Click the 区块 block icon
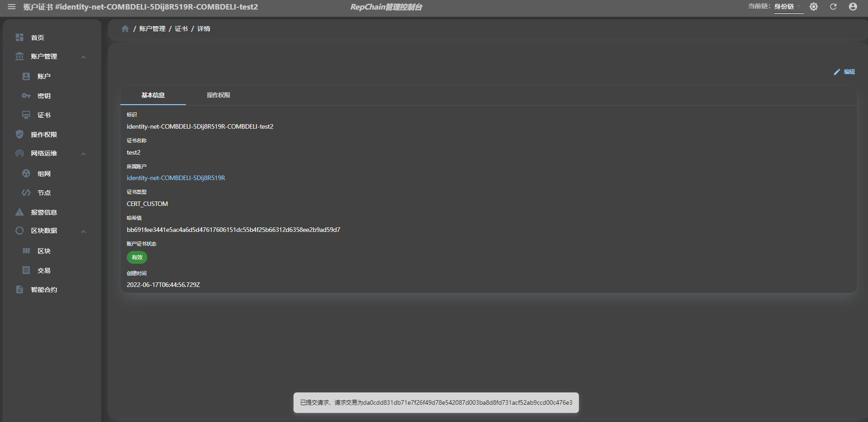Screen dimensions: 868x422 click(x=26, y=251)
